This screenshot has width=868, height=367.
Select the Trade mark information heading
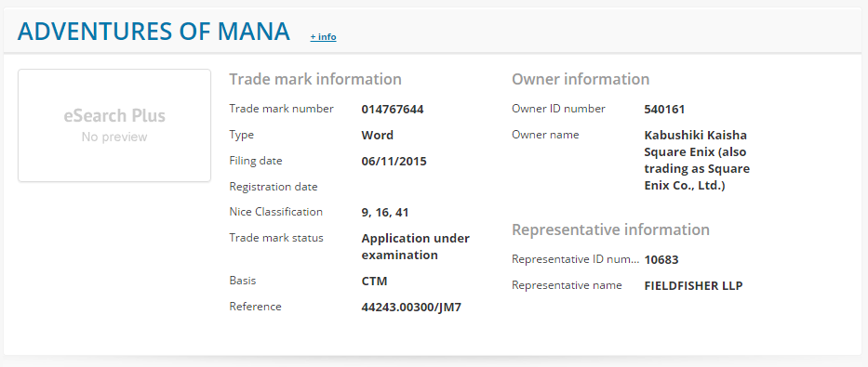315,79
